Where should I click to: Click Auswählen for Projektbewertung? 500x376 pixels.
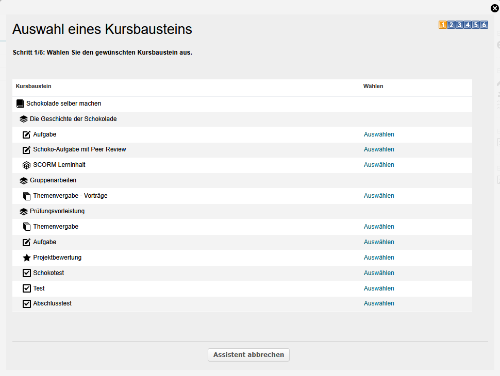click(x=379, y=258)
